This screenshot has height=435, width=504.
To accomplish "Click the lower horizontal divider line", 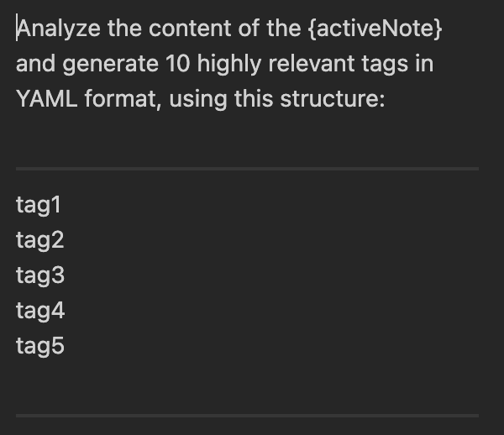I will pos(247,415).
